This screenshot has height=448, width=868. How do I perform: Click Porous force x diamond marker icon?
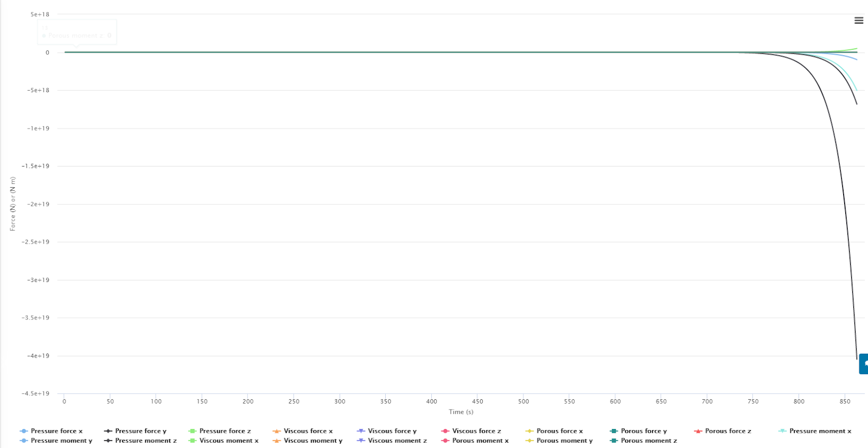(x=529, y=431)
